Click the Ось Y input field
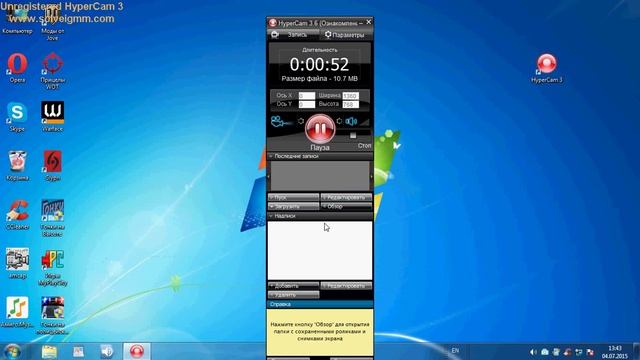This screenshot has height=360, width=640. click(307, 104)
